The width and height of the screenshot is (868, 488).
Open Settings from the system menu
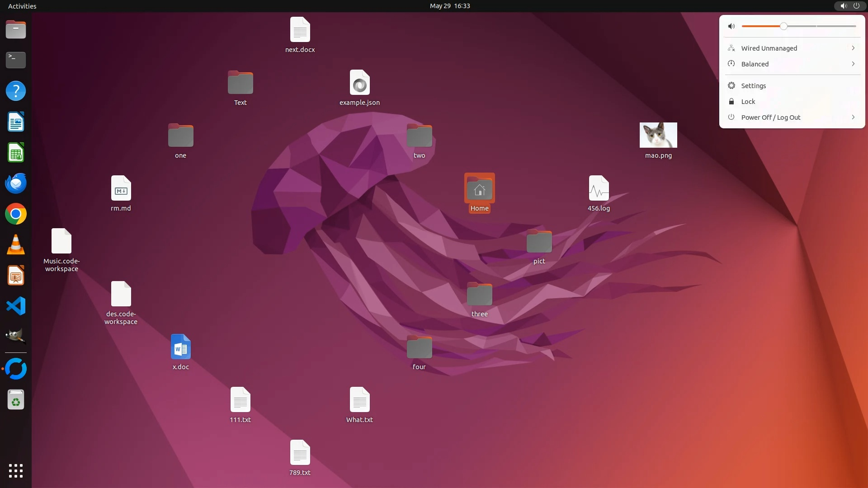[753, 86]
